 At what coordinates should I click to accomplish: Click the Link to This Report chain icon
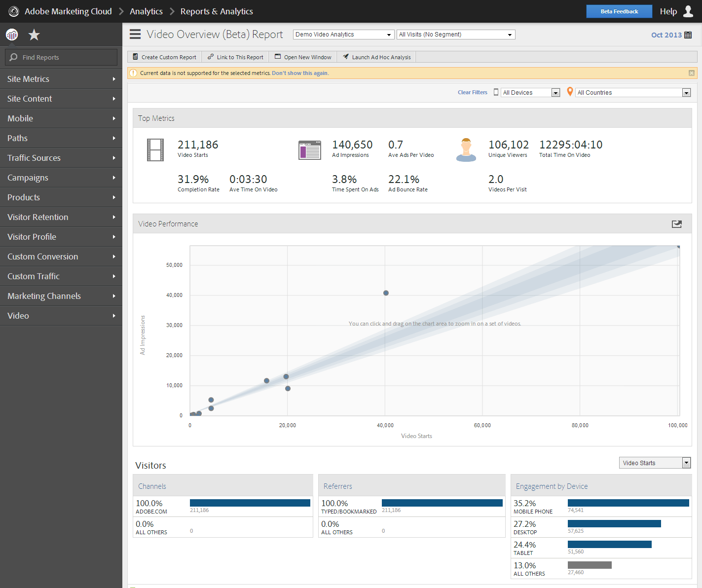(211, 57)
